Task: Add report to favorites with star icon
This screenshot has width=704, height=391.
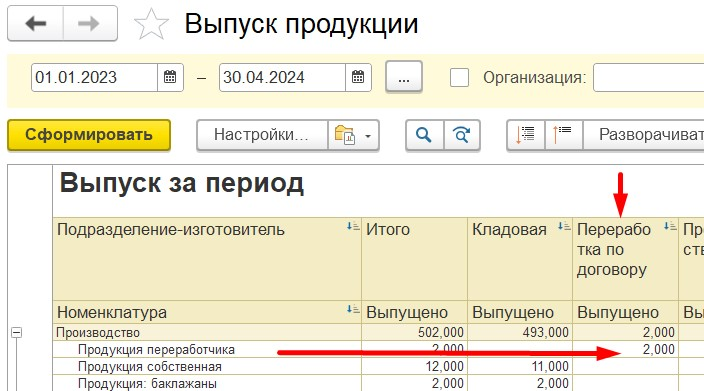Action: (151, 25)
